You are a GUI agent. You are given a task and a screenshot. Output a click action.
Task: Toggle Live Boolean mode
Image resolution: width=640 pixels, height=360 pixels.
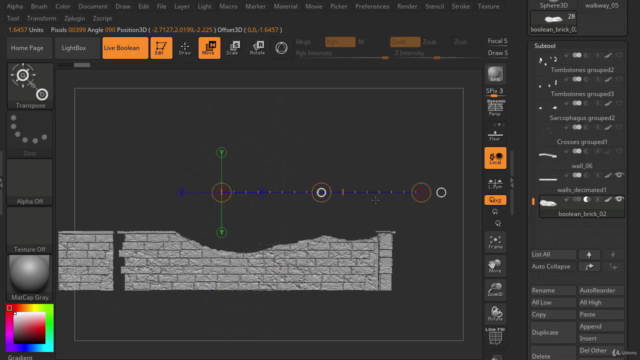[125, 48]
